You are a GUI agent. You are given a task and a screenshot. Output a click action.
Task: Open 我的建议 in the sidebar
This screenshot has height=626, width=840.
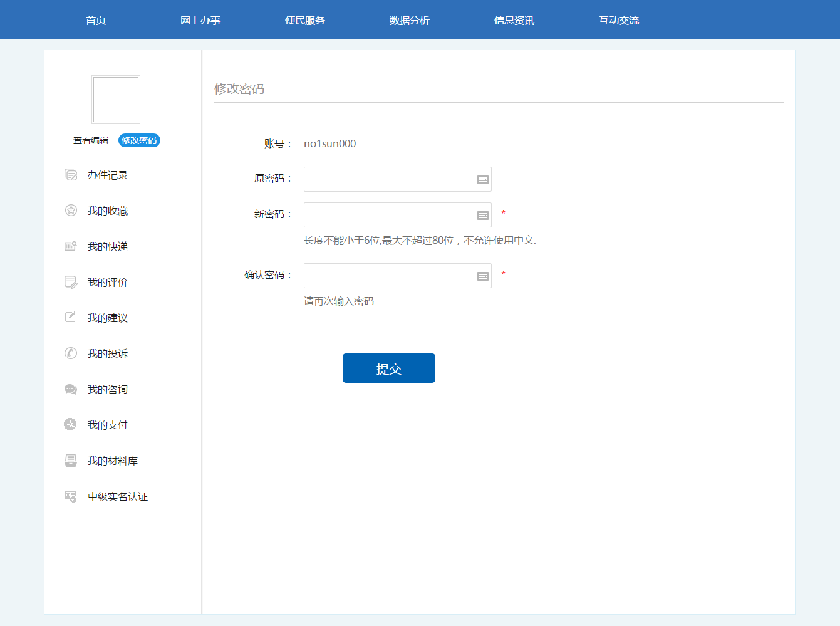coord(108,318)
